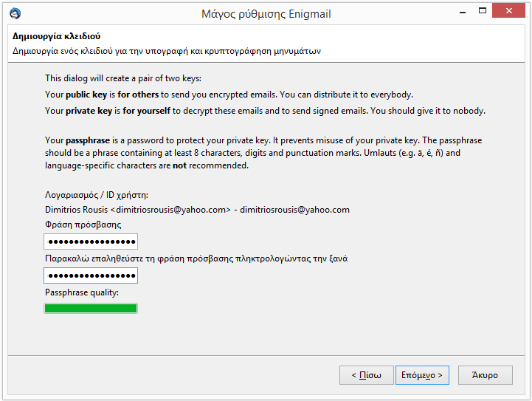Click the label 'Φράση πρόσβασης'
This screenshot has width=532, height=401.
[x=83, y=225]
